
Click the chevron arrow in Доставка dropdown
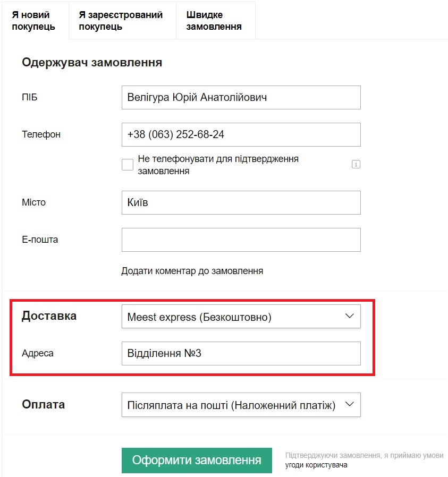point(349,316)
